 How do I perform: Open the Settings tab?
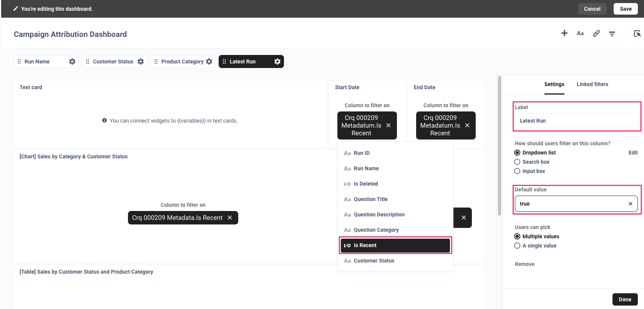click(554, 84)
